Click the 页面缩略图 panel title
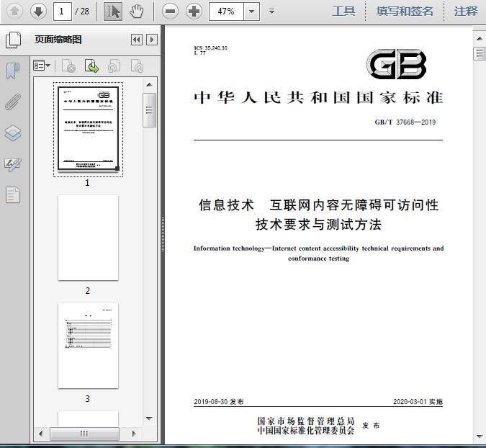The height and width of the screenshot is (448, 486). [58, 40]
